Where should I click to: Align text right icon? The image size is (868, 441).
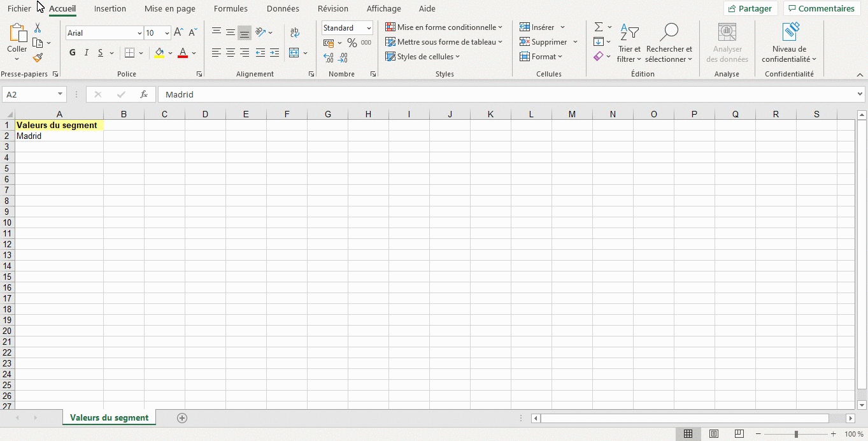pos(245,53)
